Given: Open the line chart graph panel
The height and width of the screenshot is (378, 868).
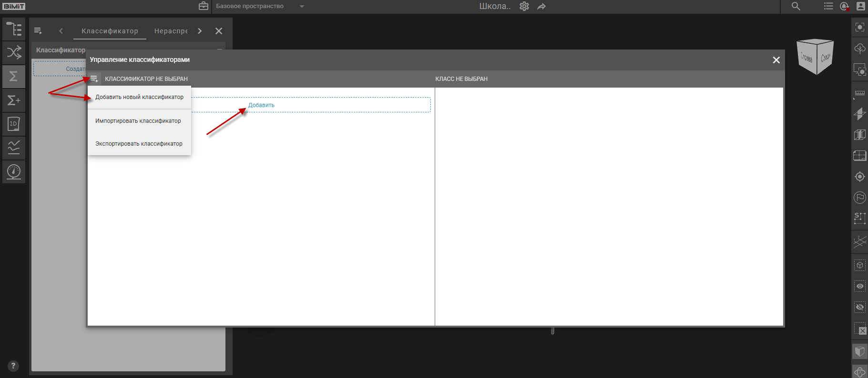Looking at the screenshot, I should coord(14,148).
